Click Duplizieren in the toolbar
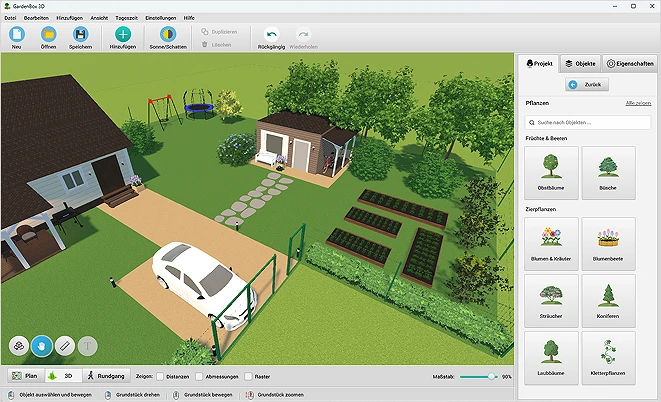 point(219,32)
